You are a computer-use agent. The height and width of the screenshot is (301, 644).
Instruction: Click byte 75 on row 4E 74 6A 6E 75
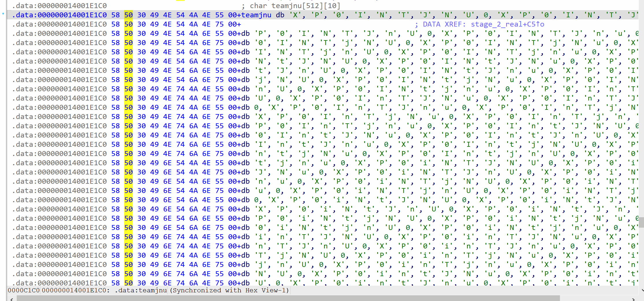click(219, 154)
